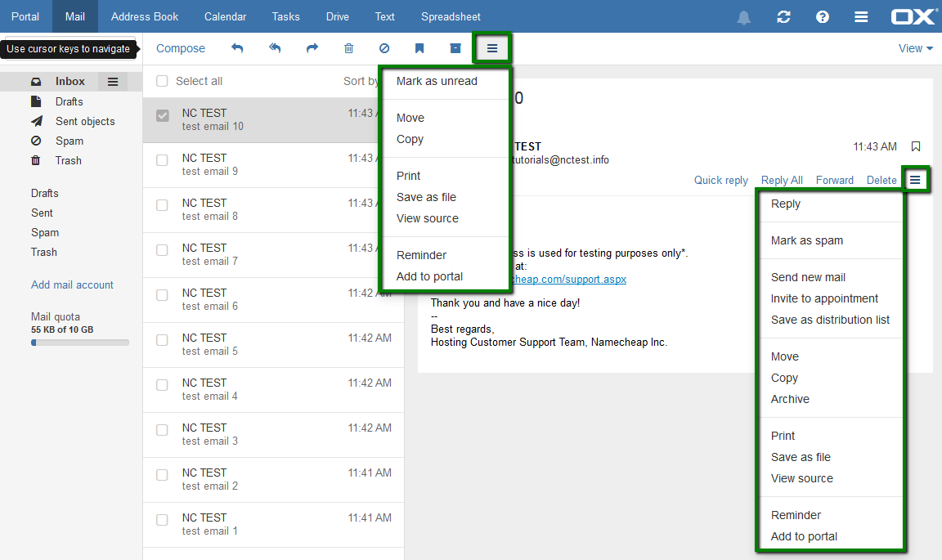Open the Drafts folder with the file icon
This screenshot has width=942, height=560.
[x=36, y=101]
